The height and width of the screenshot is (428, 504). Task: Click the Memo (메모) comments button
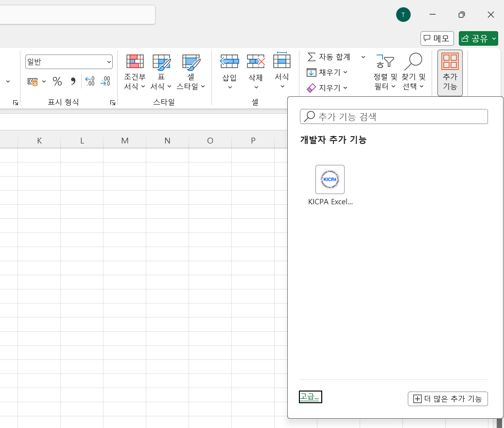pyautogui.click(x=437, y=38)
